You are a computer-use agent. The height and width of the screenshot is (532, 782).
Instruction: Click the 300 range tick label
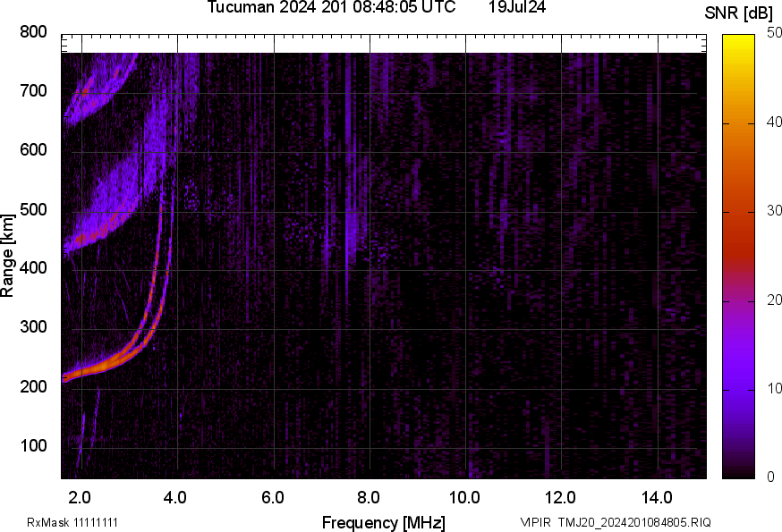pos(33,327)
